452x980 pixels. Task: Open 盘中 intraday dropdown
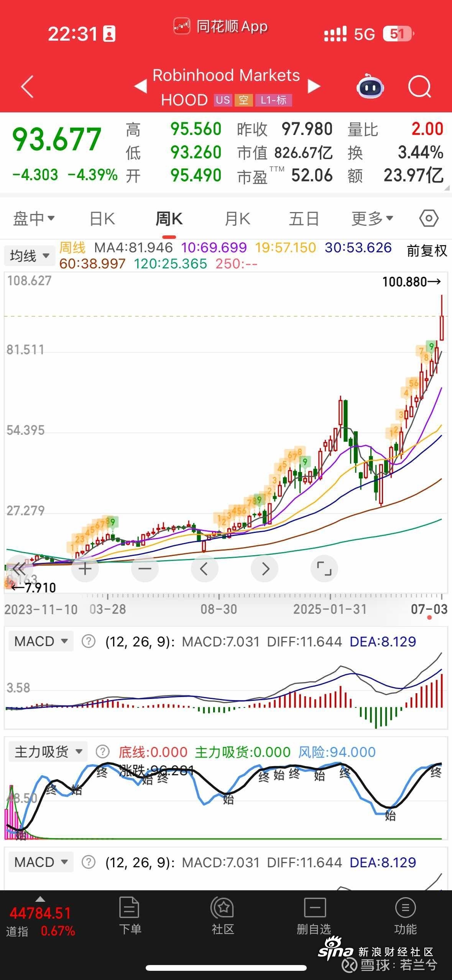click(x=34, y=219)
